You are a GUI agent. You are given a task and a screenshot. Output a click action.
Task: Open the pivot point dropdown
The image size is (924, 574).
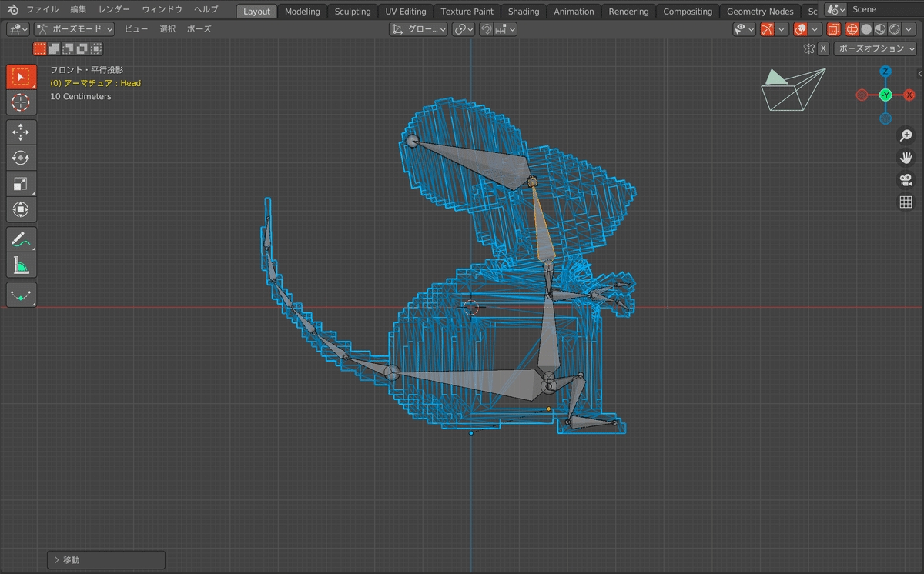(462, 29)
